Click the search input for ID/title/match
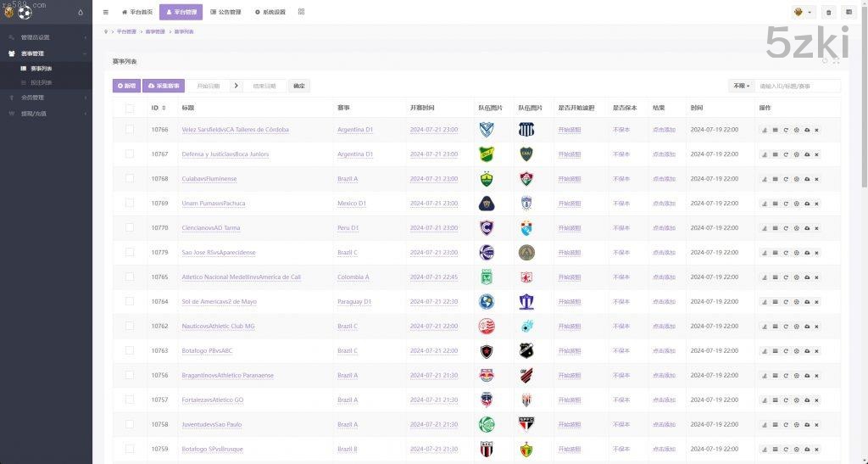The image size is (868, 464). click(x=798, y=86)
